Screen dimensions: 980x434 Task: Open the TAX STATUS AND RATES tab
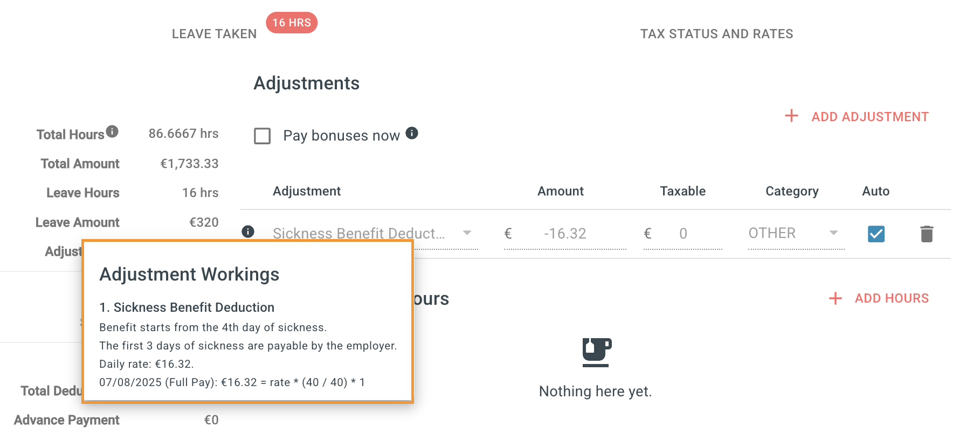[x=716, y=34]
